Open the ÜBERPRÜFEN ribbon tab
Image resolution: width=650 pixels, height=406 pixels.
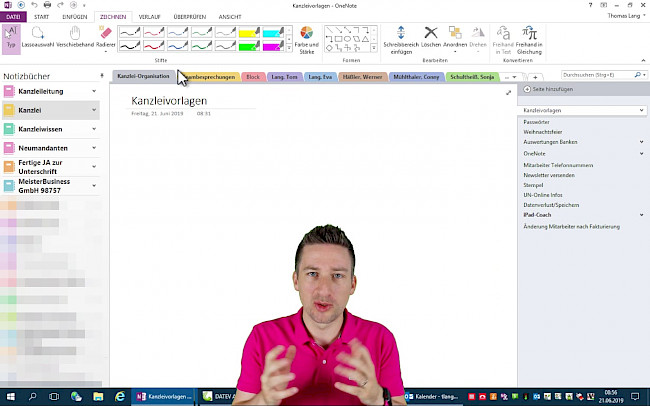[x=190, y=17]
